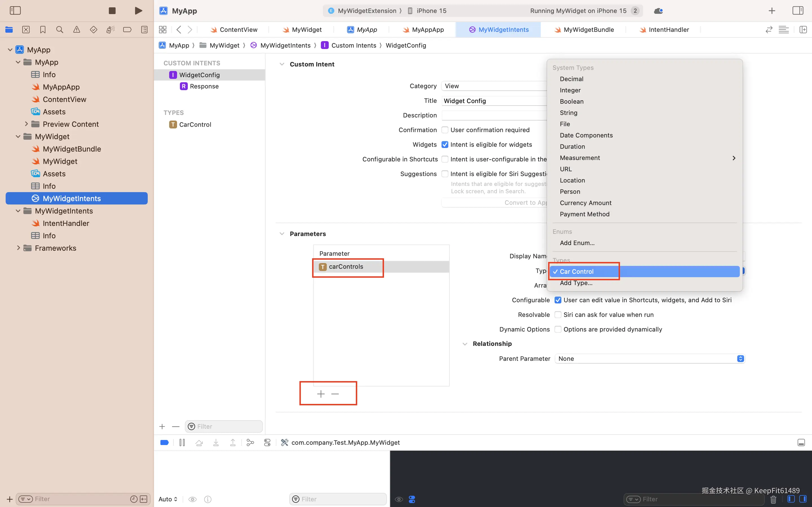This screenshot has width=812, height=507.
Task: Choose Add Type... in the menu
Action: click(576, 283)
